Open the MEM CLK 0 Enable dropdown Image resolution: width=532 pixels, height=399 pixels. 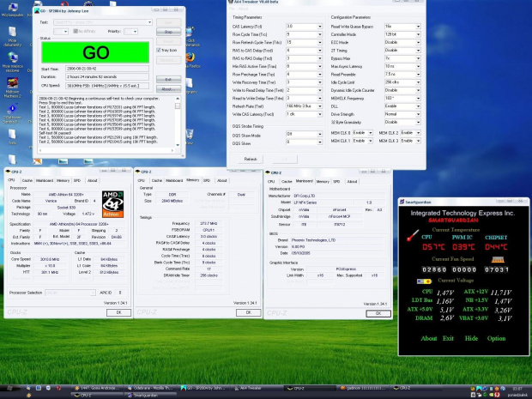363,133
